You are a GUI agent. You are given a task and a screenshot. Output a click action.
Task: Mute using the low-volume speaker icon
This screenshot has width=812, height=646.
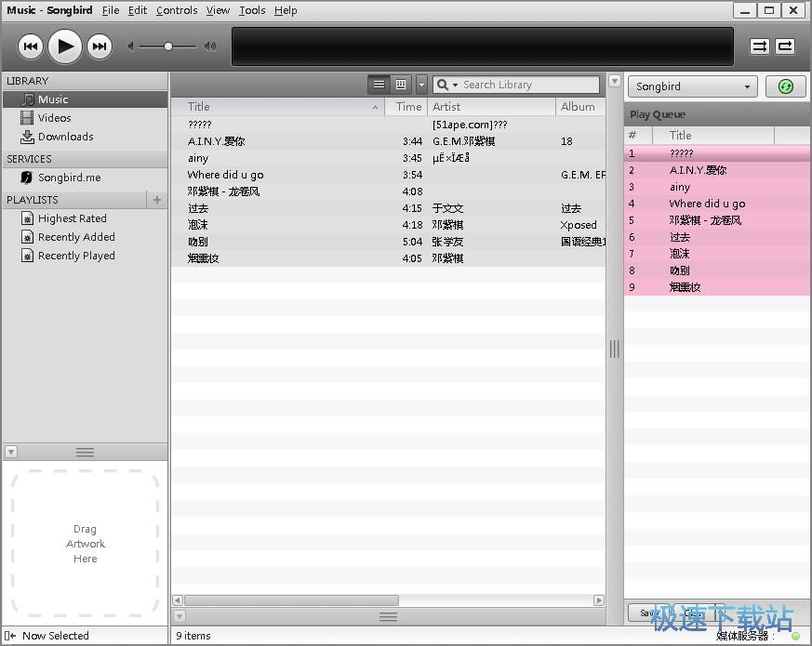tap(131, 46)
